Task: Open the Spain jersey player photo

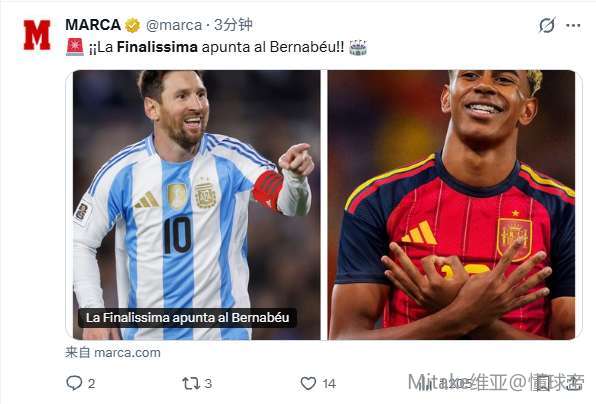Action: click(x=452, y=205)
